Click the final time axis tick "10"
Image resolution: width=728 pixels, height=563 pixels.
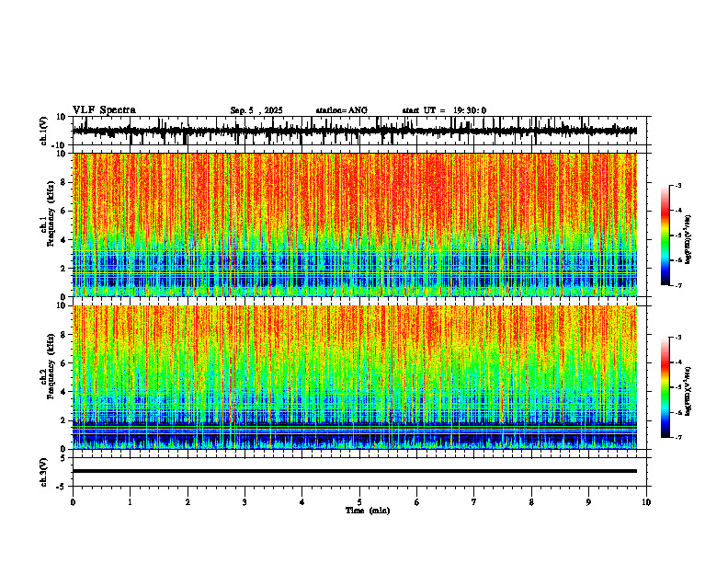click(646, 502)
